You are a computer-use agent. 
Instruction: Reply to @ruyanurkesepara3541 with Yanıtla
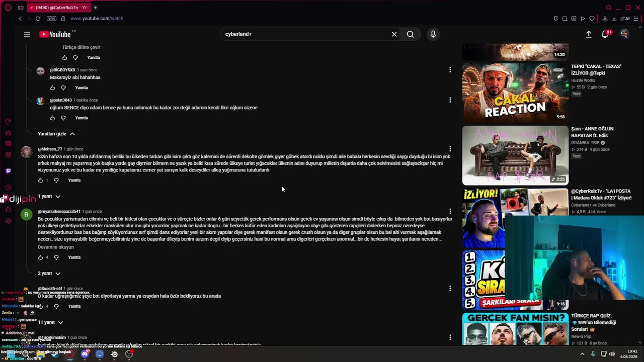74,257
